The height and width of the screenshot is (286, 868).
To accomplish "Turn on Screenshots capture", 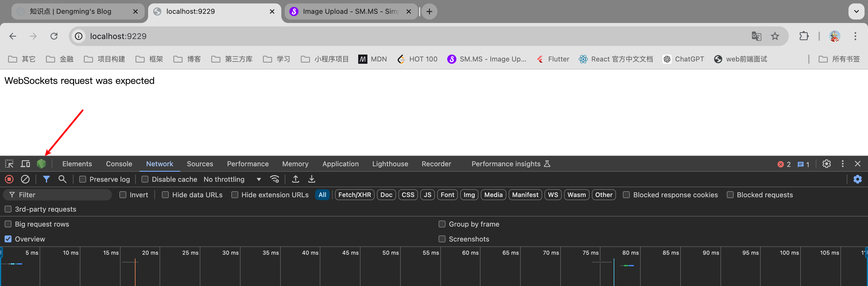I will click(442, 239).
